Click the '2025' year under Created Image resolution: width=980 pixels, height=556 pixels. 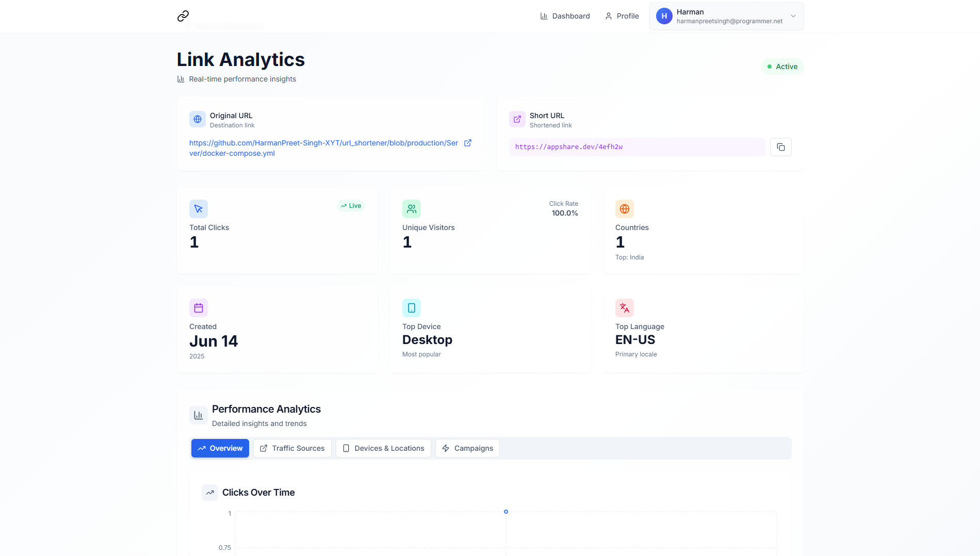coord(197,356)
